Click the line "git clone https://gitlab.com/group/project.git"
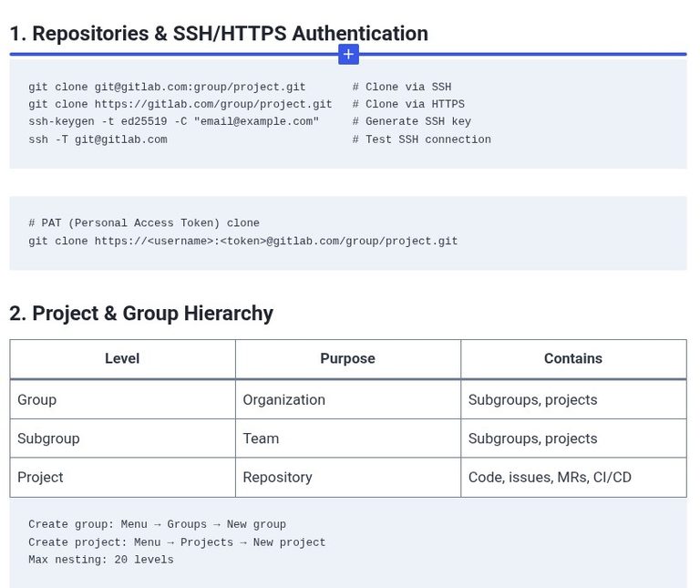 click(180, 104)
